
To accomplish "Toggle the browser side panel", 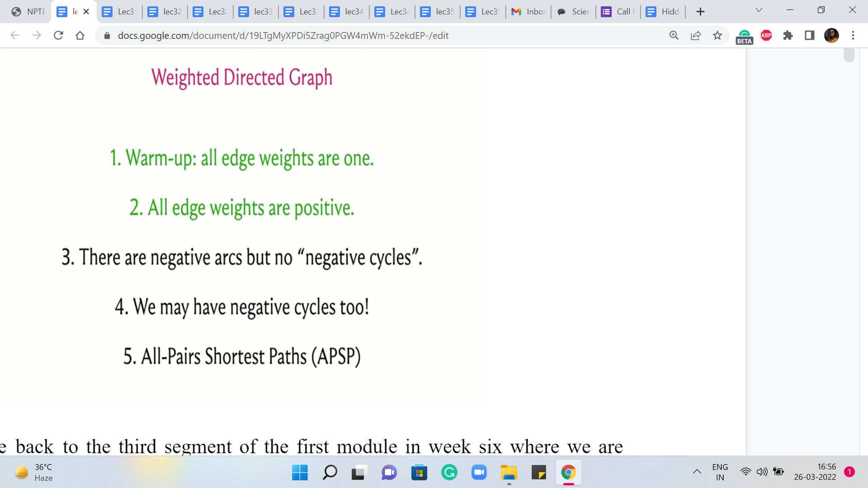I will point(810,35).
